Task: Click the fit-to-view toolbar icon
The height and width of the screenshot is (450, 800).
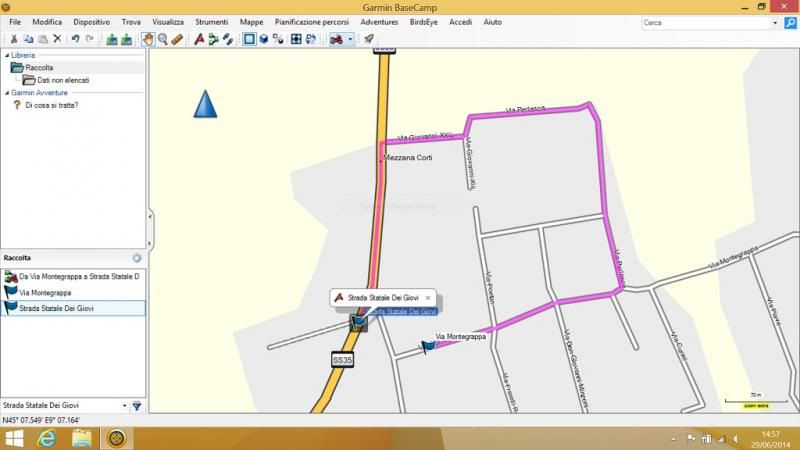Action: tap(296, 39)
